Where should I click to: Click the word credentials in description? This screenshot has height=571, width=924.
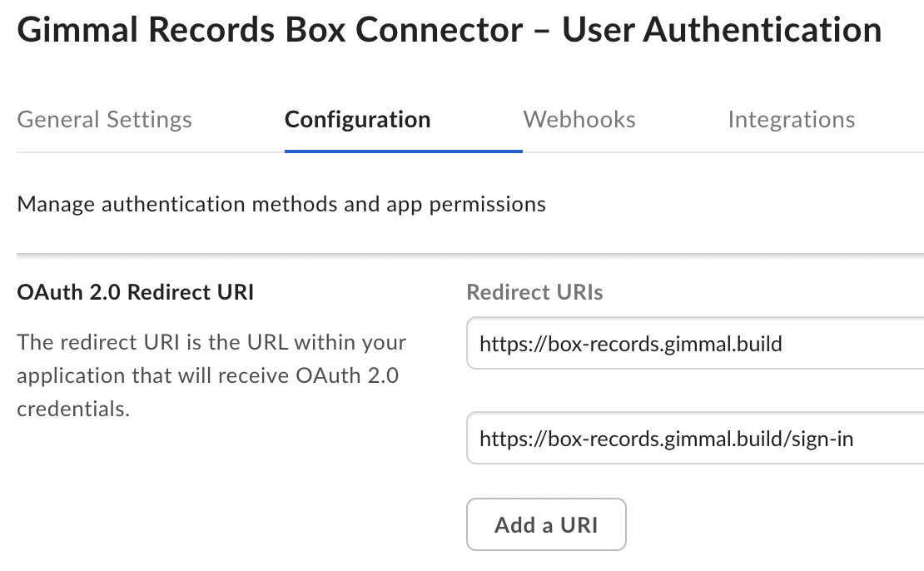tap(73, 410)
